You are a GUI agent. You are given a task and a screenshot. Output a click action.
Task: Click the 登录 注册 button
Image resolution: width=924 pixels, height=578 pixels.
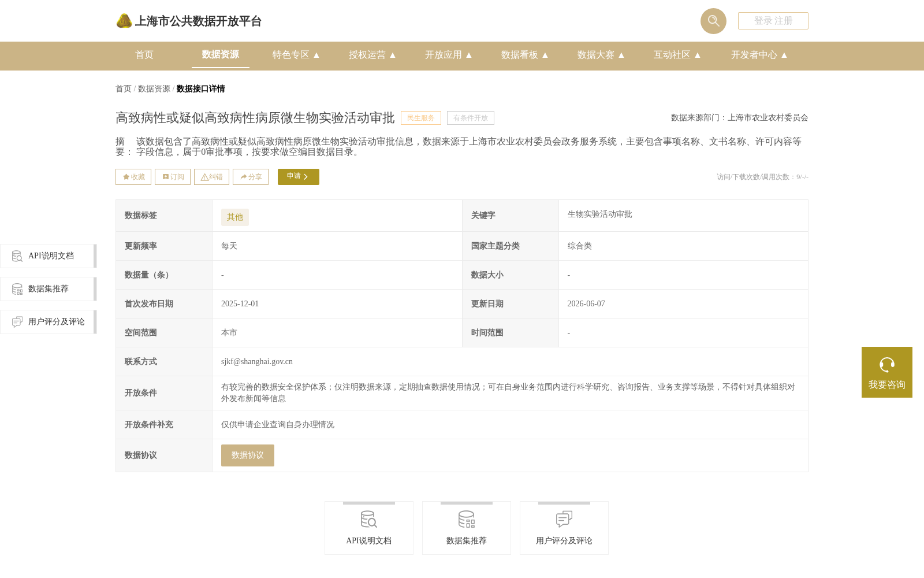click(x=773, y=21)
